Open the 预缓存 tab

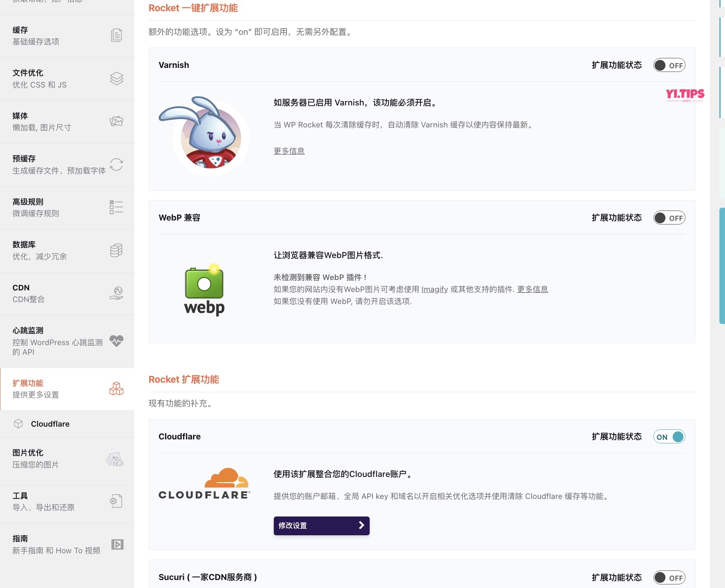tap(67, 165)
